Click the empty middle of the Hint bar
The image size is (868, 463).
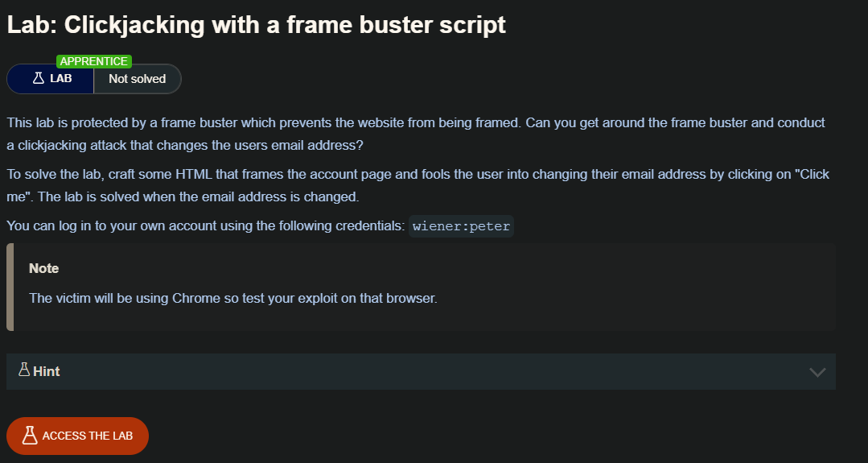pyautogui.click(x=418, y=371)
